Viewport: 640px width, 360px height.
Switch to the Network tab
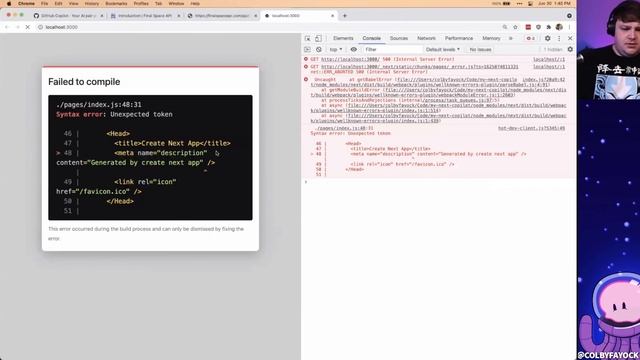426,38
